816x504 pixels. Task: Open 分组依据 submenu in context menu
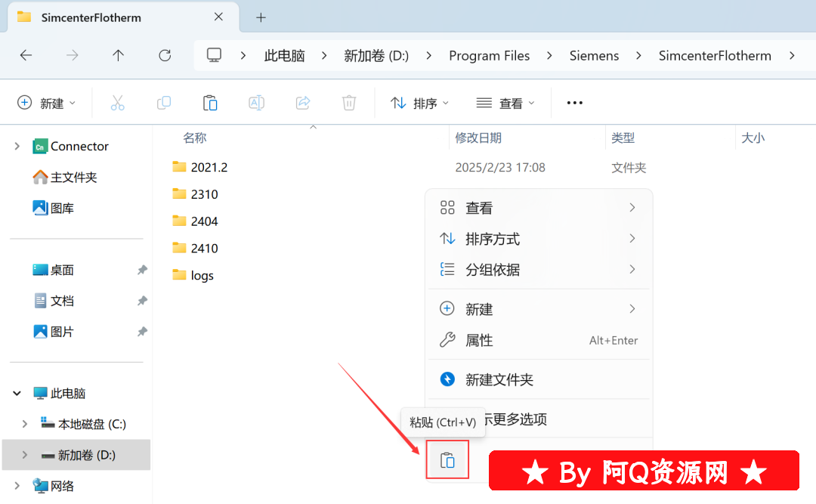point(539,270)
